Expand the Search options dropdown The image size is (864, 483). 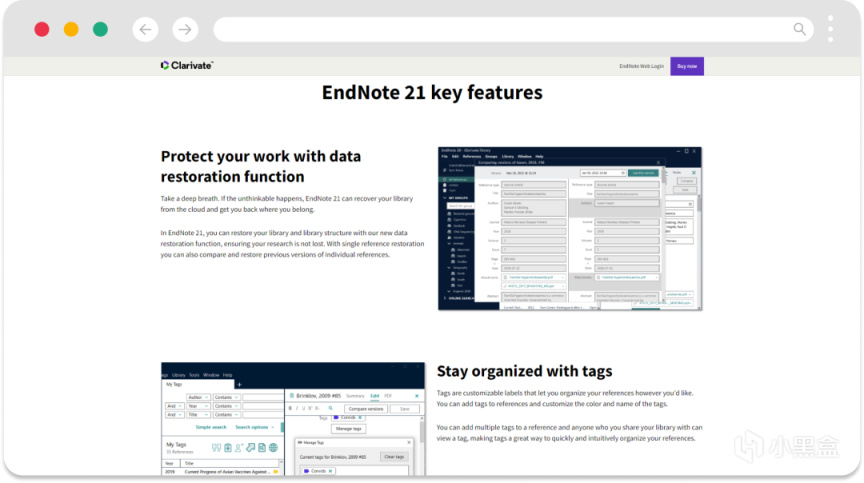tap(255, 427)
